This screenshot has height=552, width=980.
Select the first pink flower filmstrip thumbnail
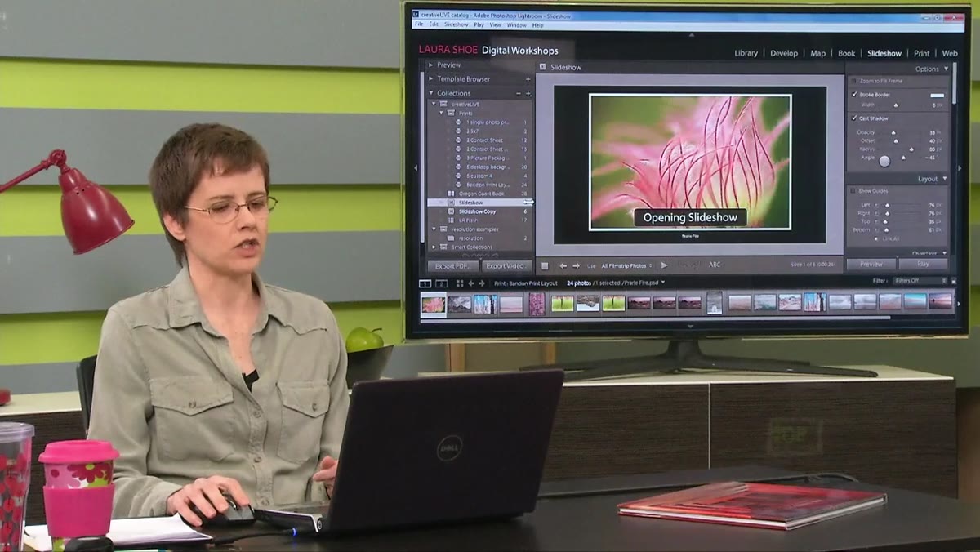(x=434, y=305)
